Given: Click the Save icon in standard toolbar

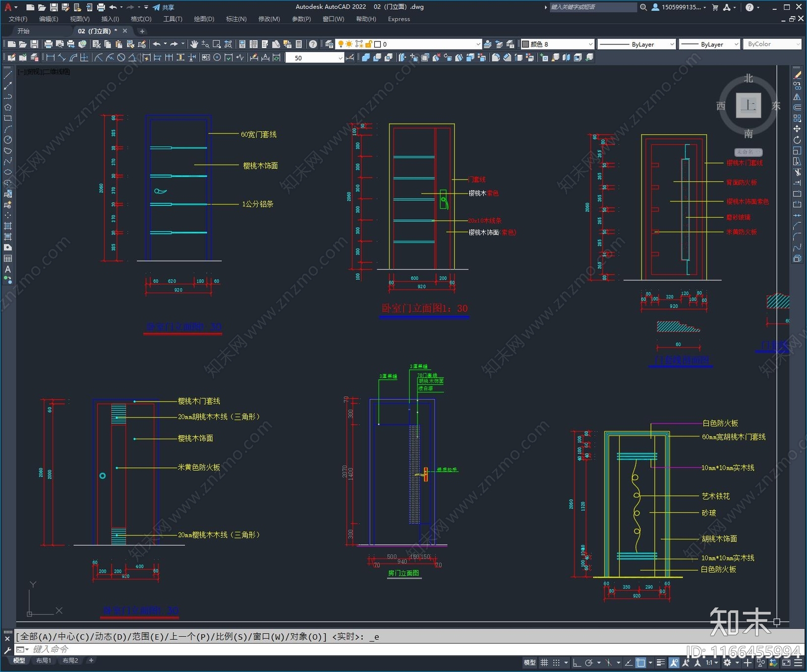Looking at the screenshot, I should coord(34,44).
